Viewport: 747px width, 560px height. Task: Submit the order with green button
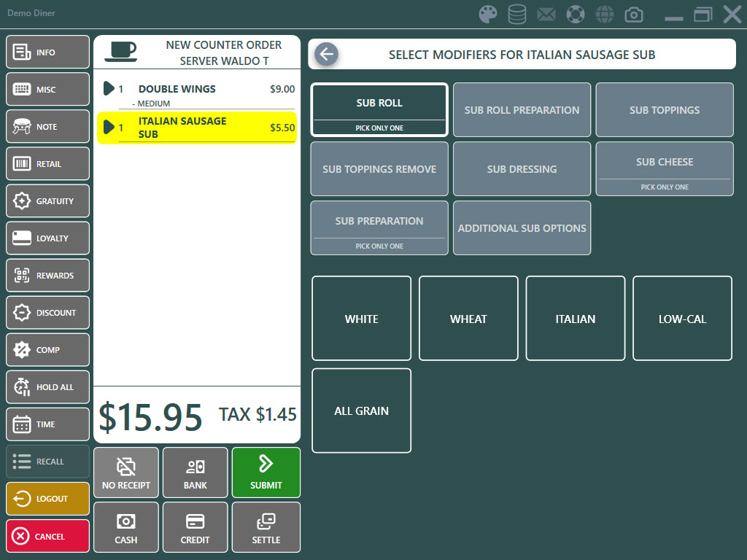pyautogui.click(x=266, y=472)
